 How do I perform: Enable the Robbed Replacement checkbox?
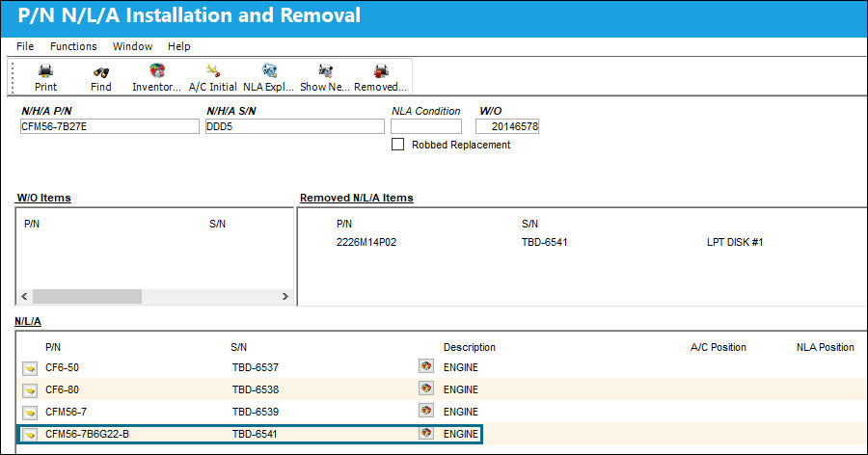[x=397, y=145]
